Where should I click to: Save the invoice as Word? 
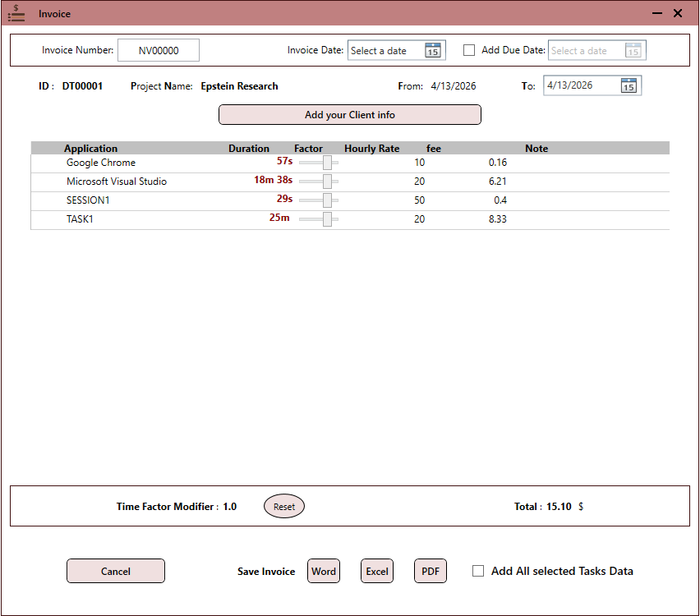point(323,571)
